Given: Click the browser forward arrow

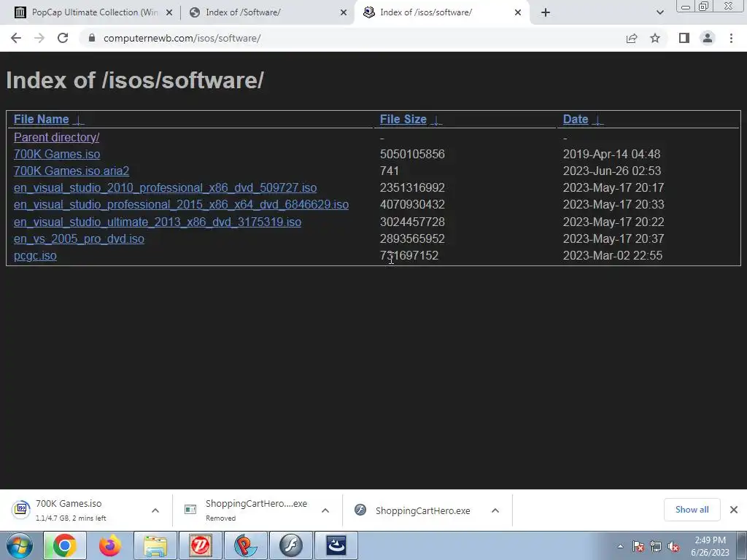Looking at the screenshot, I should pyautogui.click(x=39, y=38).
